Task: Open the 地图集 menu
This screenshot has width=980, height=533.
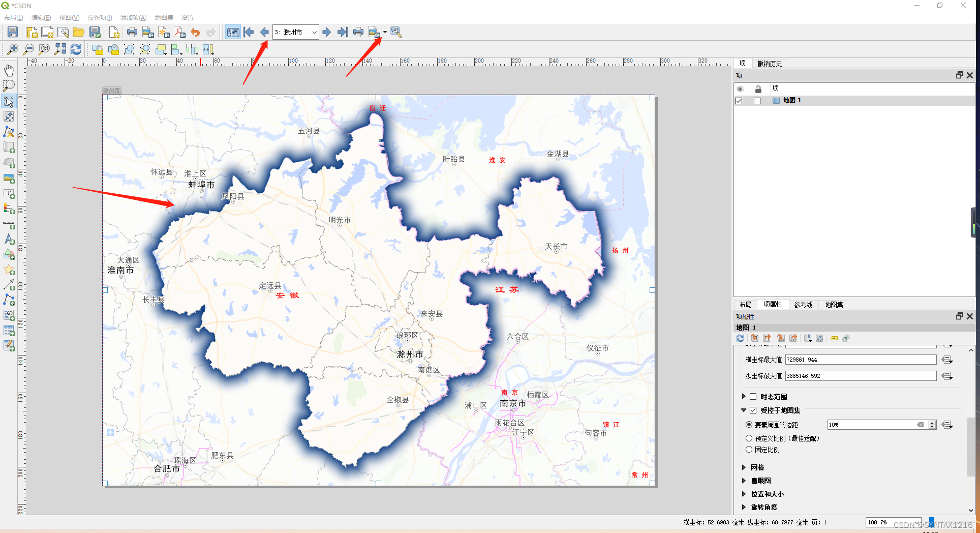Action: (164, 17)
